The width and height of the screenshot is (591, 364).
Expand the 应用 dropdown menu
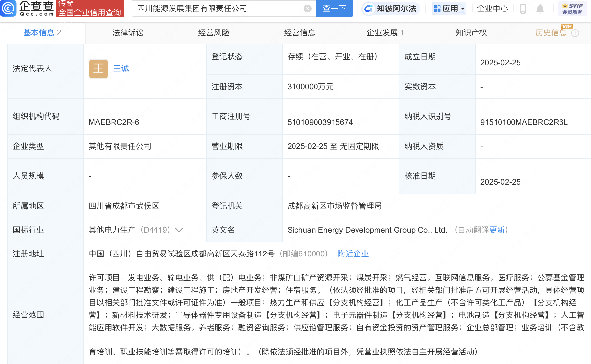[x=449, y=9]
